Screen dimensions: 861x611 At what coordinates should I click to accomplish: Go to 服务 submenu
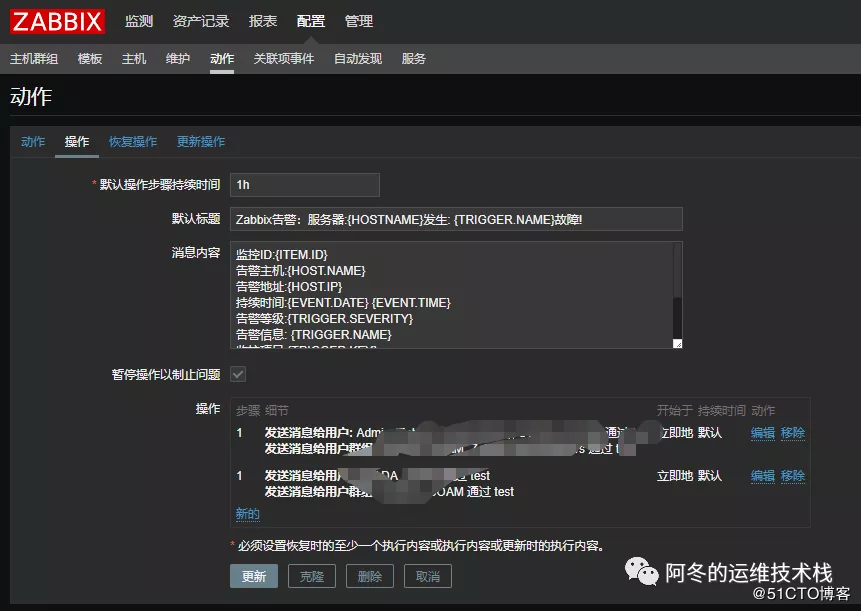pos(413,59)
